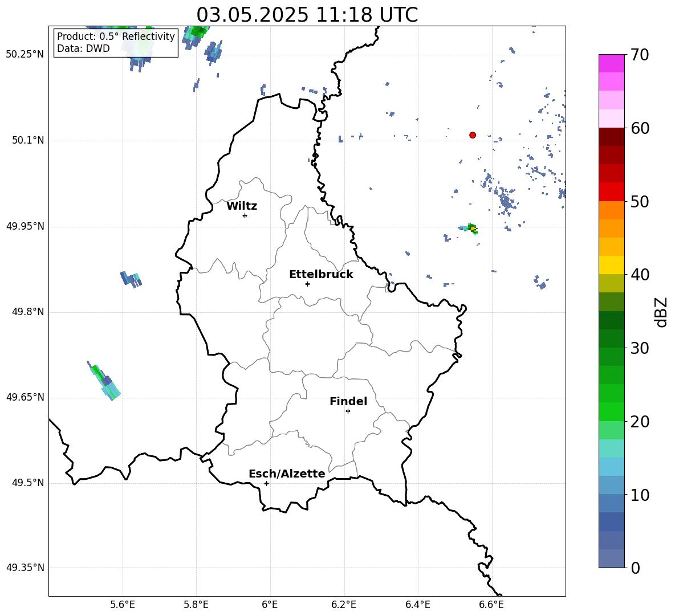
Task: Click the cross marker below Findel
Action: coord(348,411)
